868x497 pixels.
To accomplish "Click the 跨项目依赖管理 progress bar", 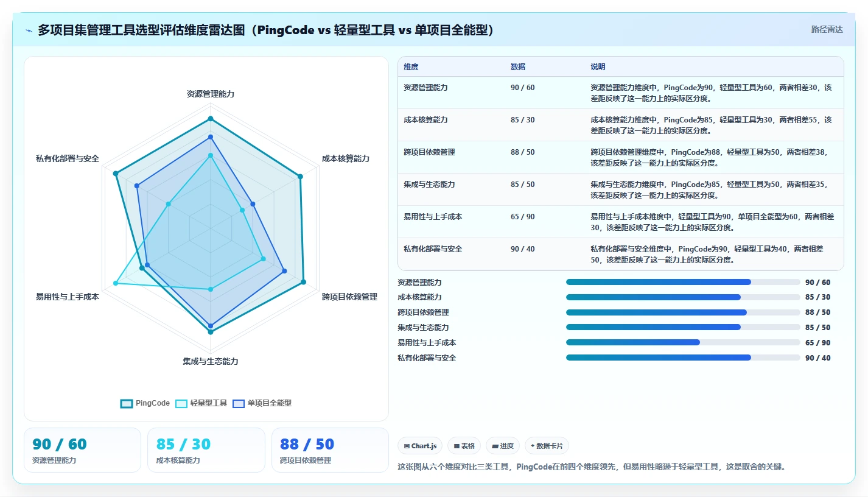I will coord(683,312).
